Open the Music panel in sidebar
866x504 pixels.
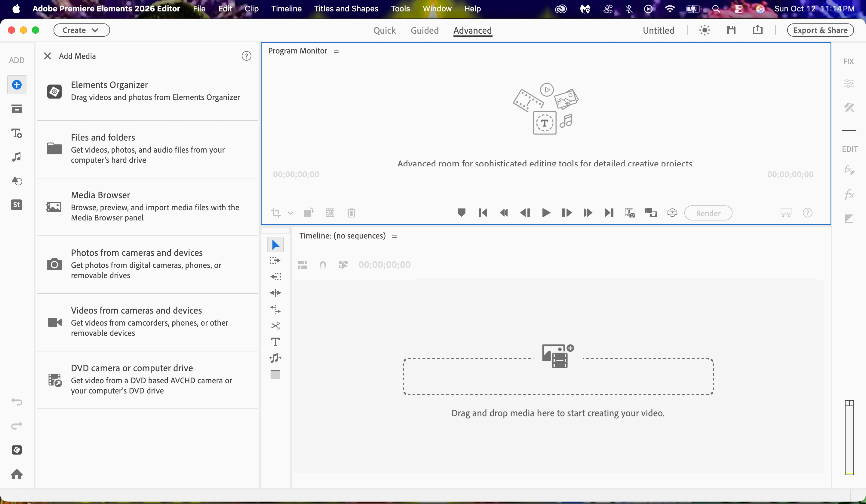(17, 157)
